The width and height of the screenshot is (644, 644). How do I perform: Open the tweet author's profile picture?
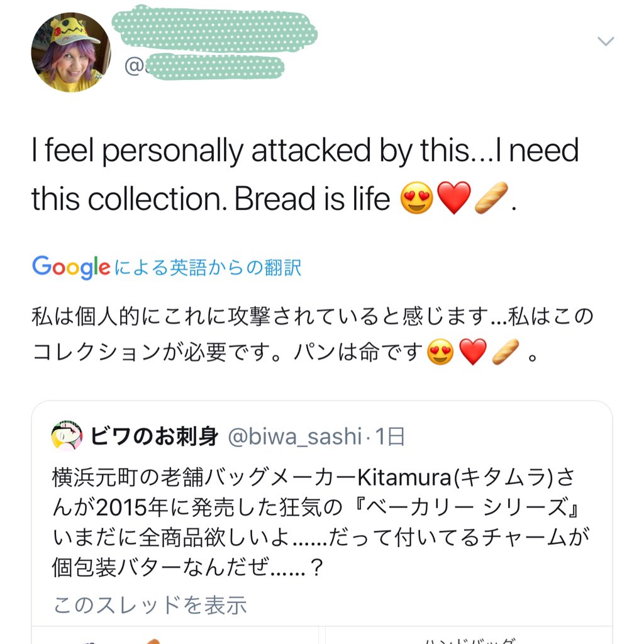pyautogui.click(x=70, y=53)
